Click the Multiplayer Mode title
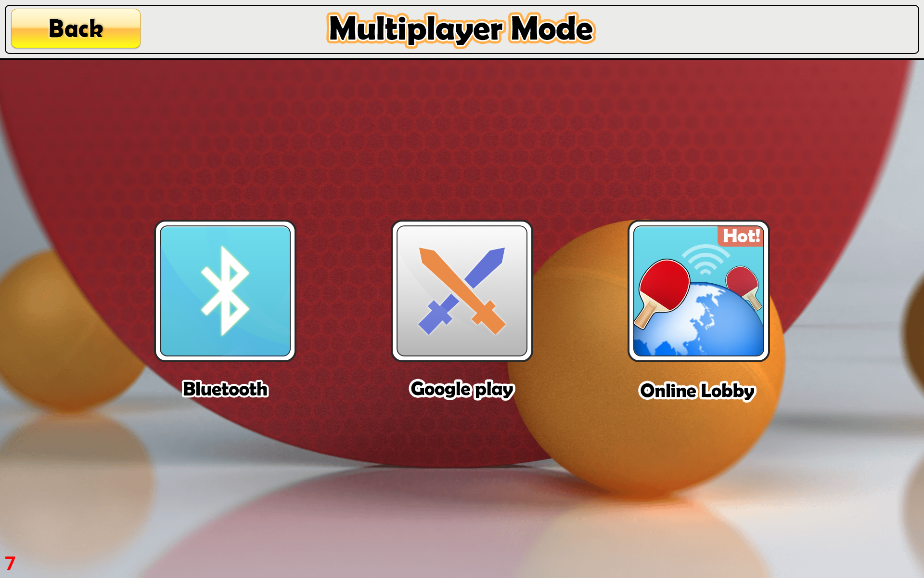 click(461, 29)
